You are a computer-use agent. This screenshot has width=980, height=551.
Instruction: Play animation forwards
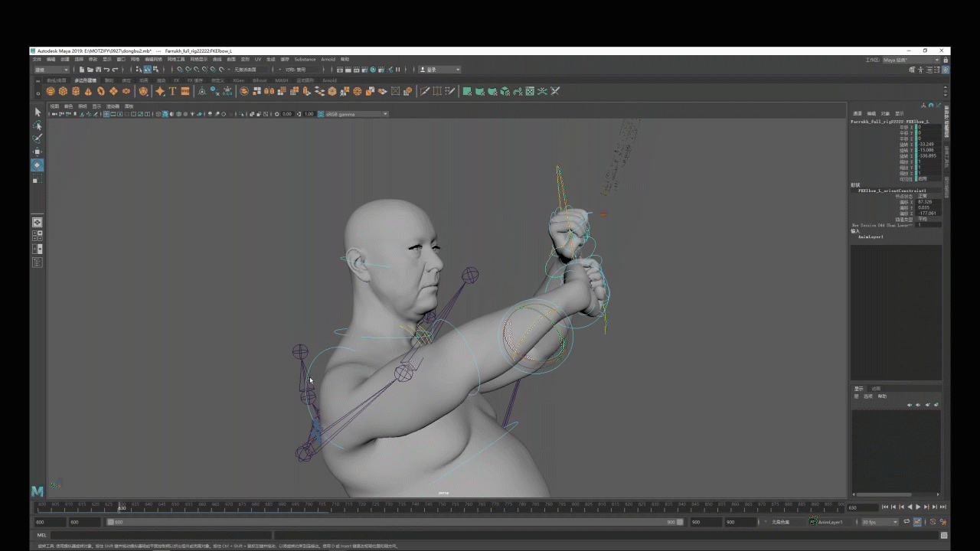point(918,507)
